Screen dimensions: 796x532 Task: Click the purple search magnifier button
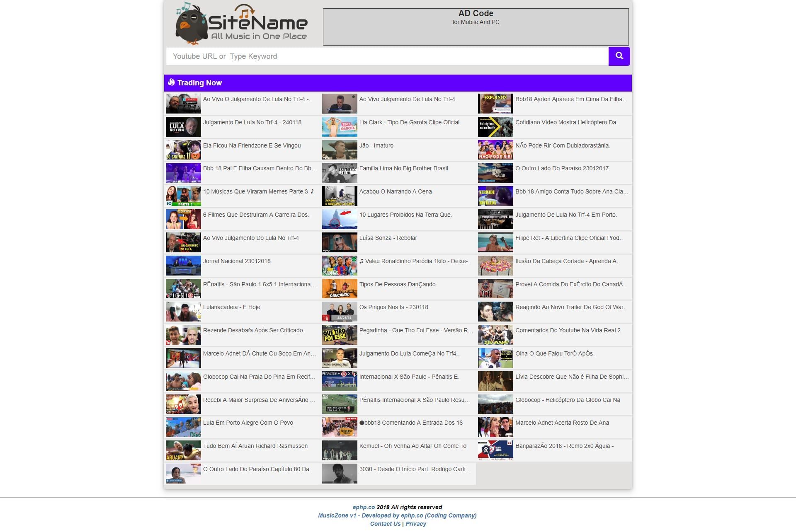tap(619, 56)
